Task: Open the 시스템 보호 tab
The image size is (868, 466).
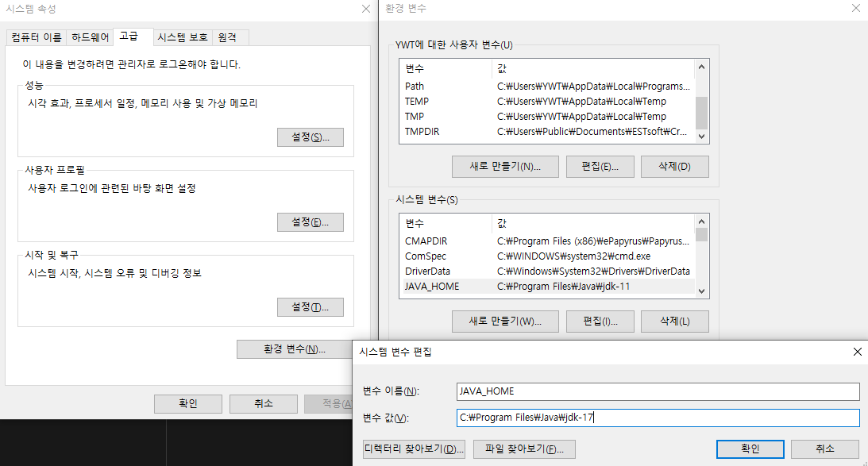Action: (182, 37)
